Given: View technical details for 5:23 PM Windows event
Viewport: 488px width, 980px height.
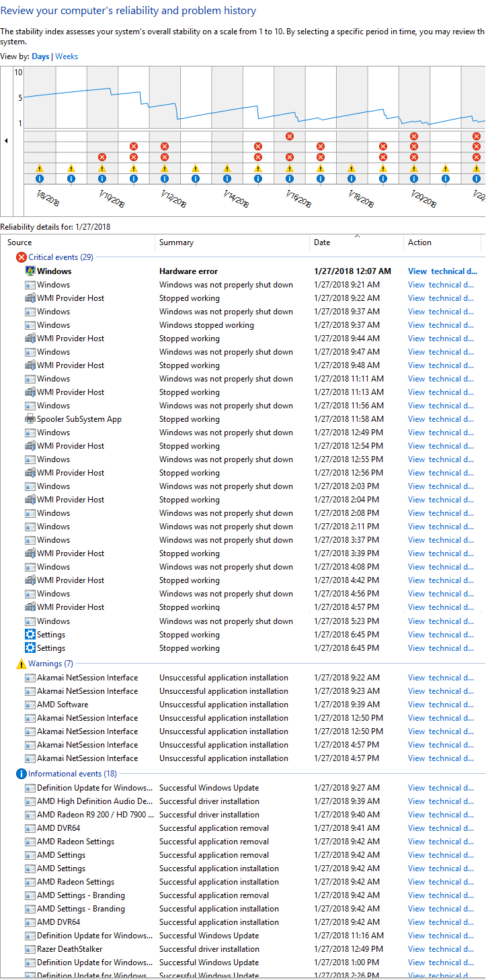Looking at the screenshot, I should coord(442,621).
